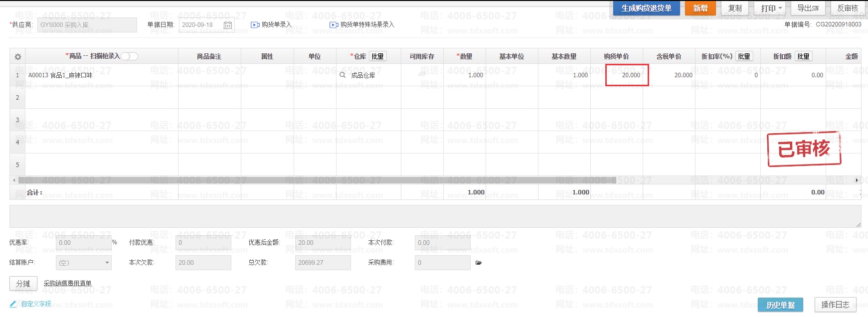The image size is (868, 317).
Task: Open table column settings gear icon
Action: click(18, 57)
